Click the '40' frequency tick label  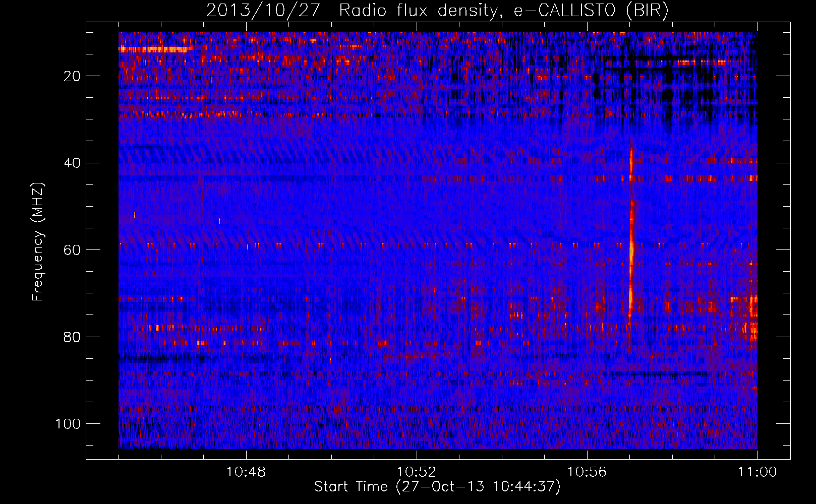click(x=72, y=163)
